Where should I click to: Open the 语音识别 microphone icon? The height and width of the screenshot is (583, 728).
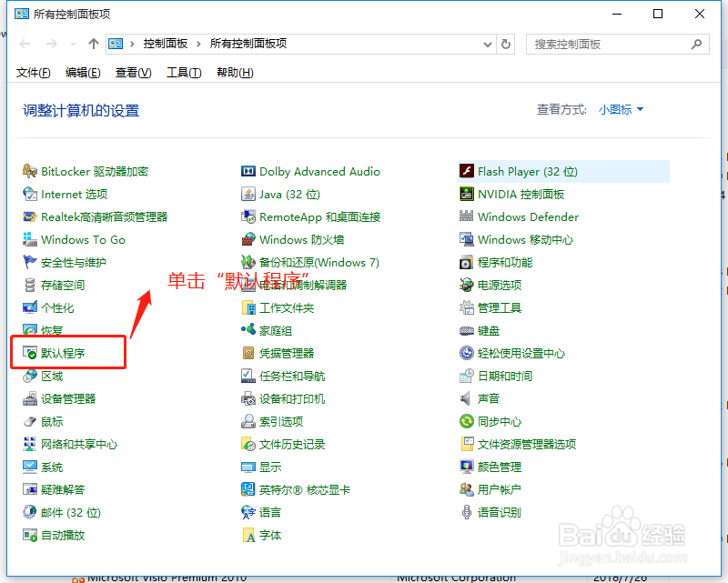coord(467,512)
